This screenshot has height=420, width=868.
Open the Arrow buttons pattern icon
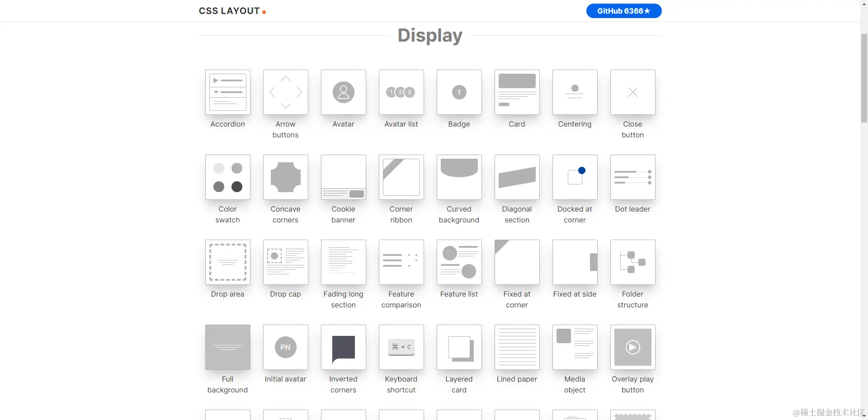[x=286, y=92]
